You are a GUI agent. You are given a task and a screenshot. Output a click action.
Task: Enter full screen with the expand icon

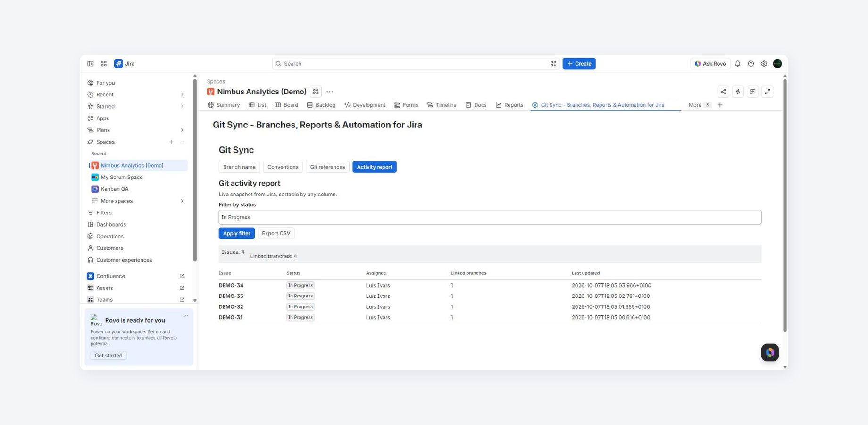tap(768, 92)
